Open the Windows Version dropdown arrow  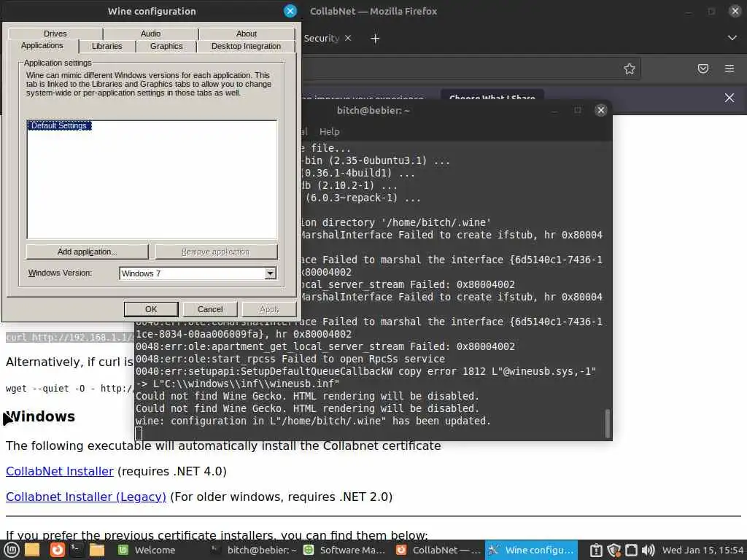pos(270,273)
